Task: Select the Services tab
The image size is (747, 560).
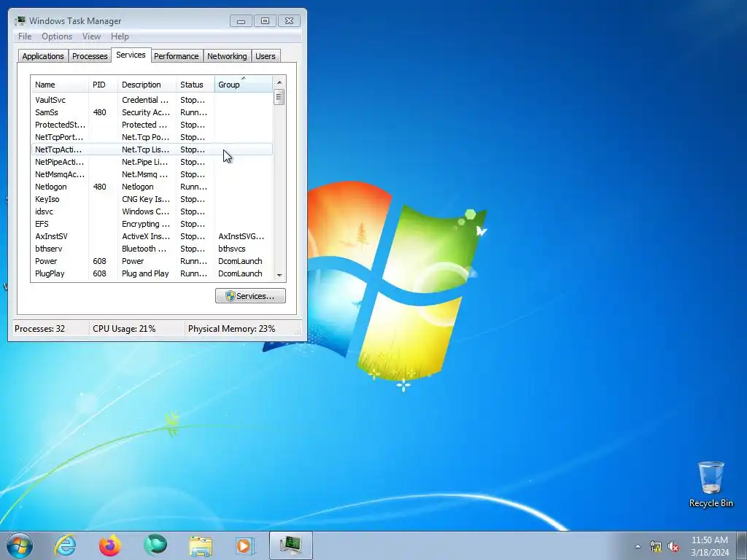Action: tap(131, 55)
